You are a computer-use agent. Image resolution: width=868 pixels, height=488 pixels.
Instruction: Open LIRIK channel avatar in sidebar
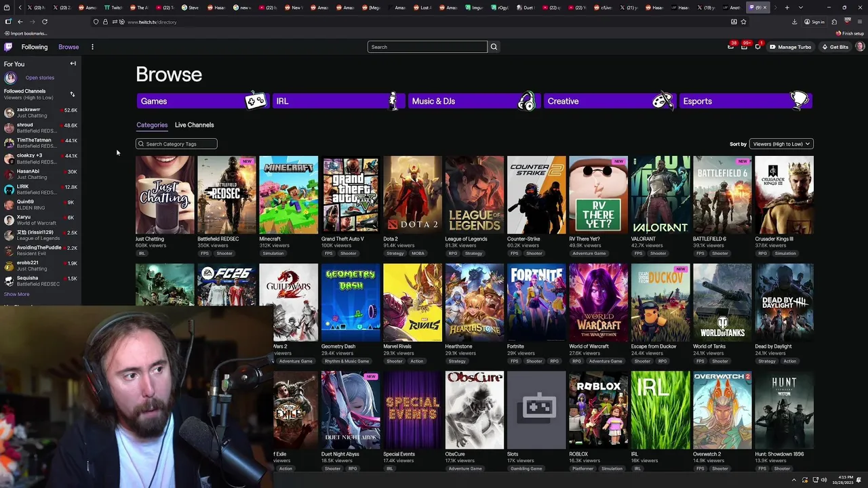click(x=9, y=189)
